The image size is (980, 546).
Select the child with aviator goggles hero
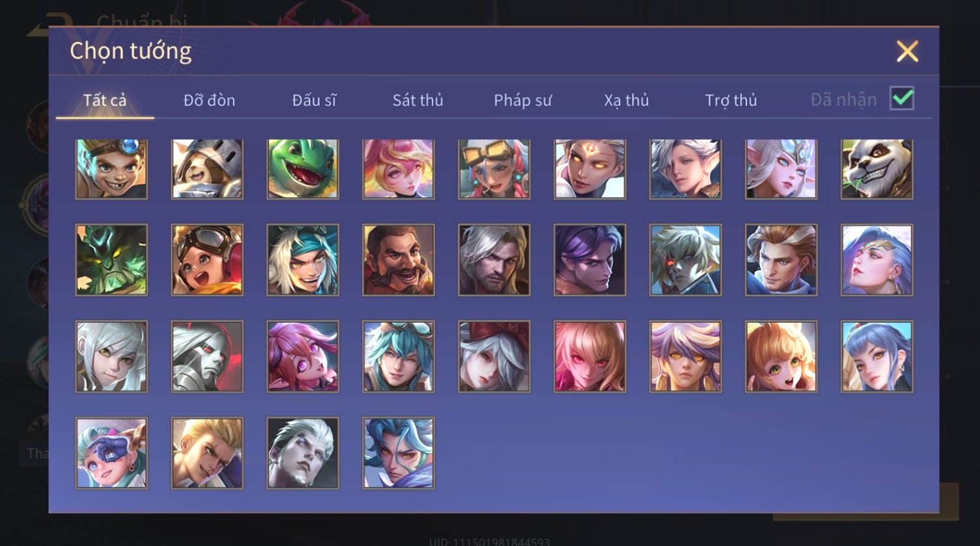click(x=207, y=260)
